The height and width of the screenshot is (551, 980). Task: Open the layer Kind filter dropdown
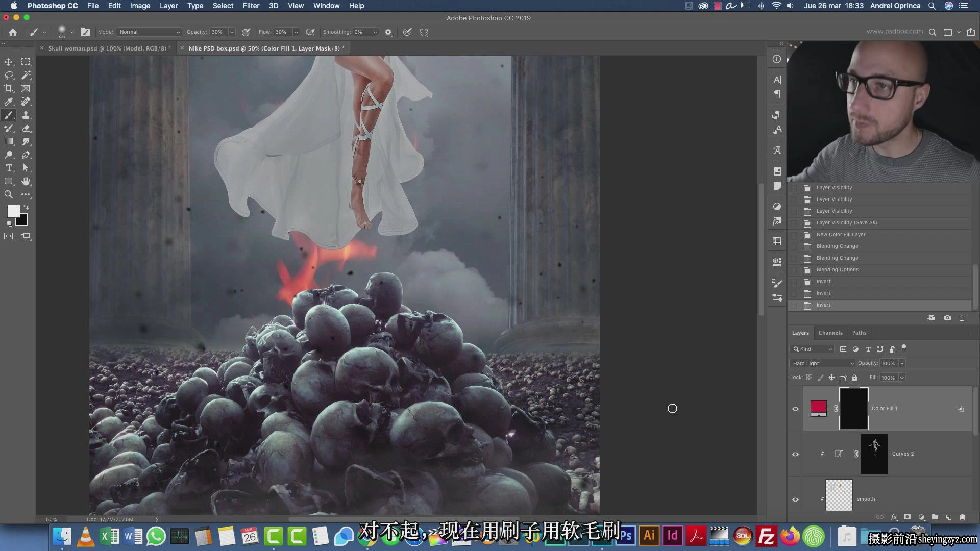pos(812,349)
